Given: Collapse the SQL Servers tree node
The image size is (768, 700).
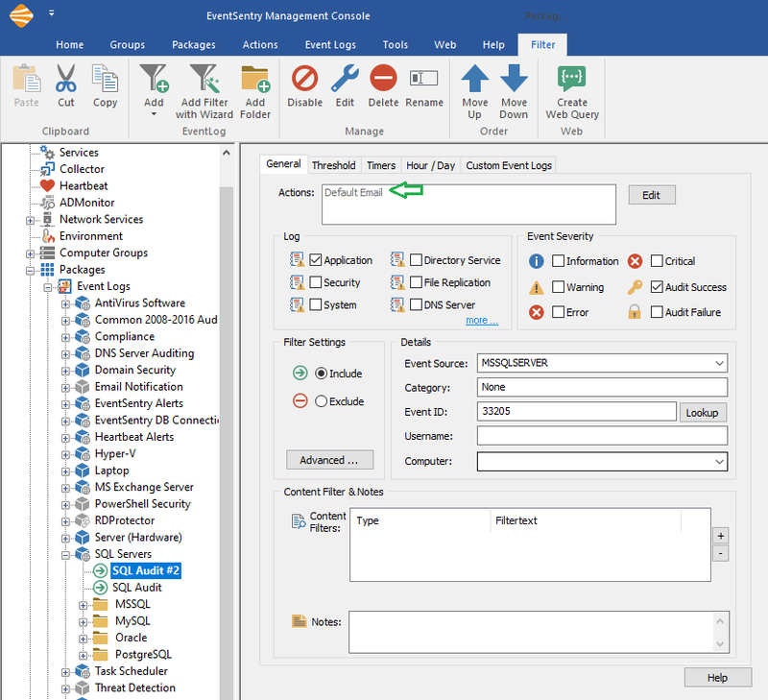Looking at the screenshot, I should [65, 555].
